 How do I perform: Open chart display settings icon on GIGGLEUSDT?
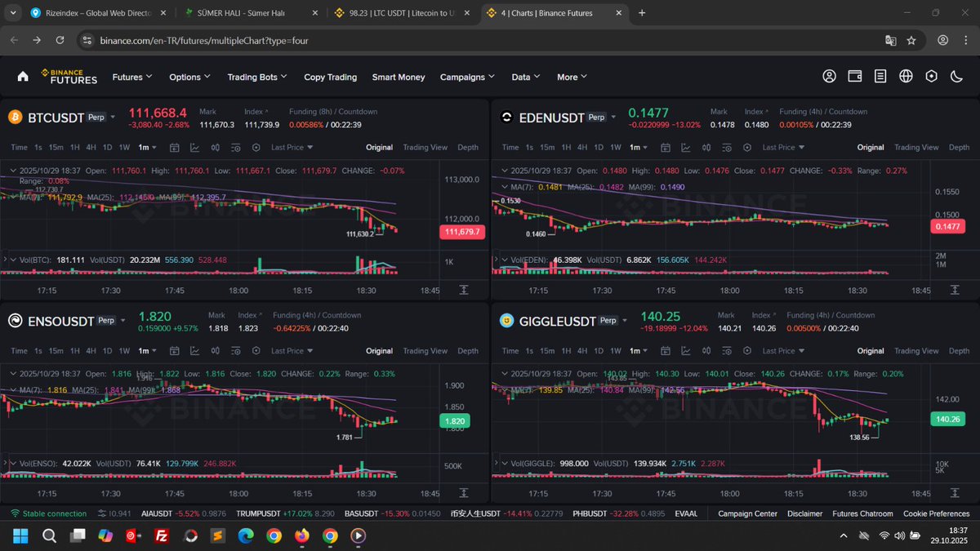click(727, 351)
